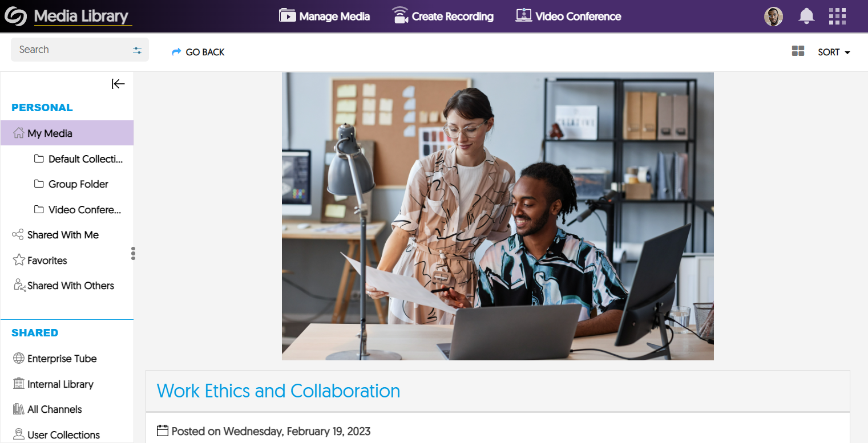Click the GO BACK button
The height and width of the screenshot is (443, 868).
[198, 52]
